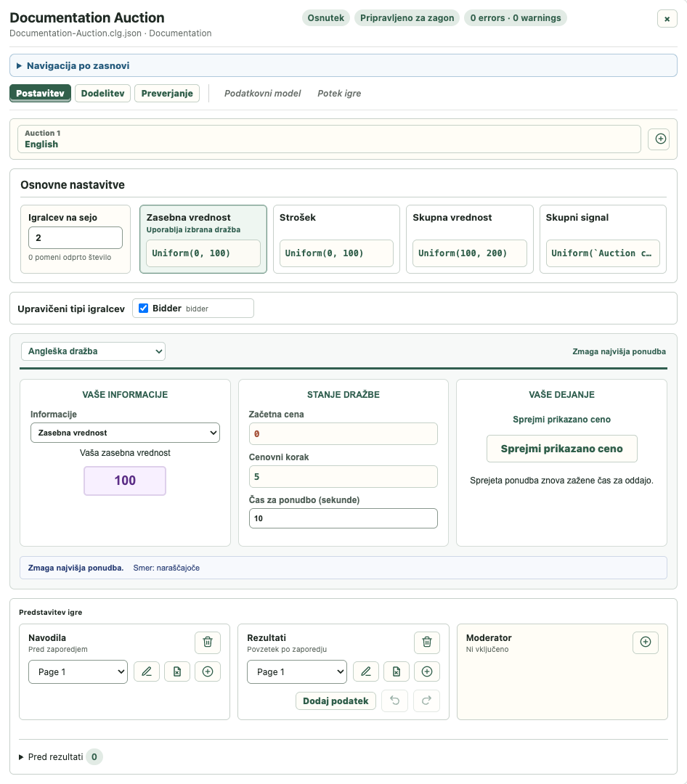
Task: Open the Angleška dražba auction type dropdown
Action: tap(93, 351)
